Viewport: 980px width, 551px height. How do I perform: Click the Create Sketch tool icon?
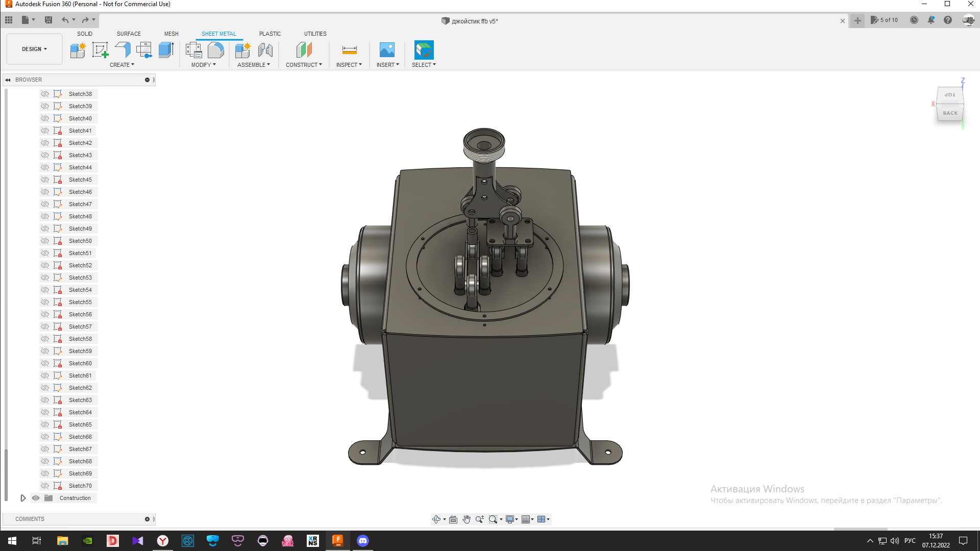(100, 50)
